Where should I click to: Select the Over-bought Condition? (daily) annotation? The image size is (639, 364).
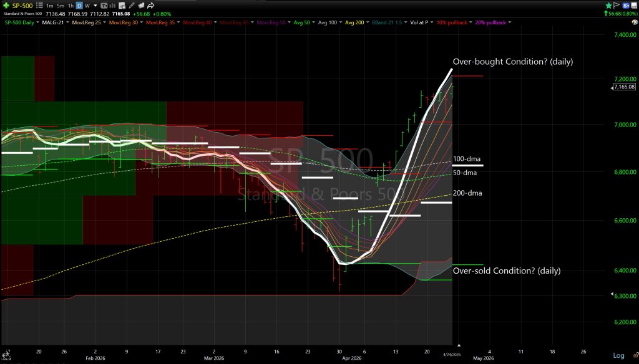coord(513,62)
